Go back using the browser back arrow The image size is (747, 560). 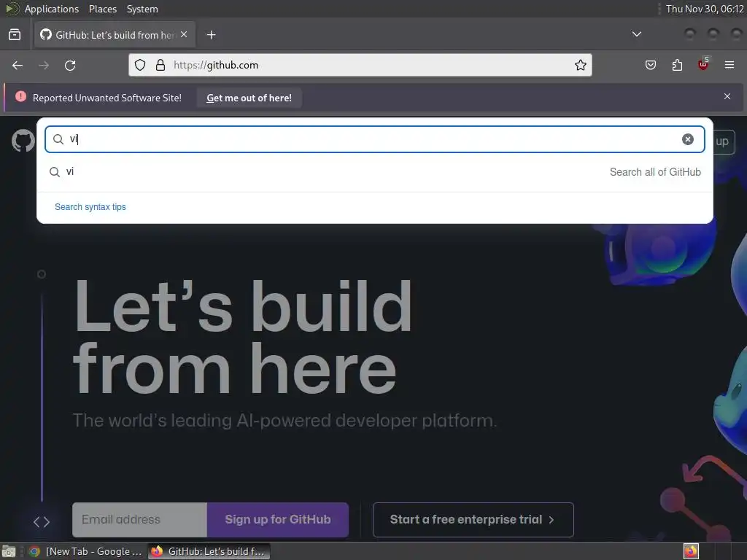(x=18, y=65)
